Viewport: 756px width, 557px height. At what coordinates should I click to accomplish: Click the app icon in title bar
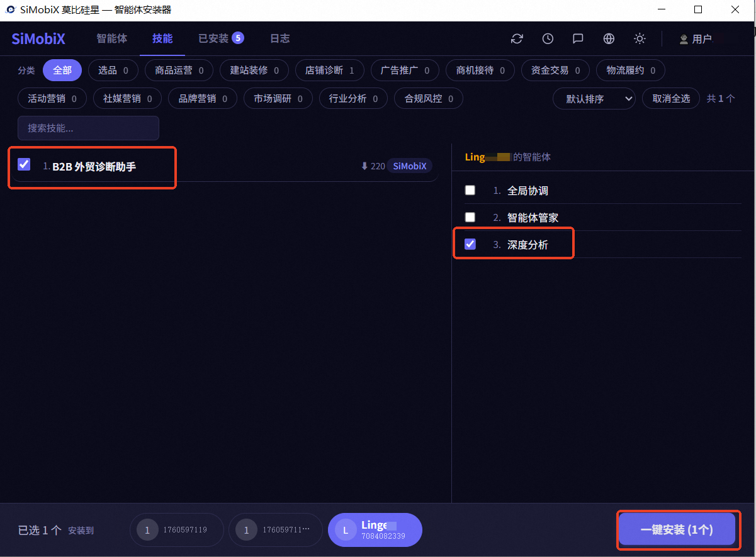point(10,9)
